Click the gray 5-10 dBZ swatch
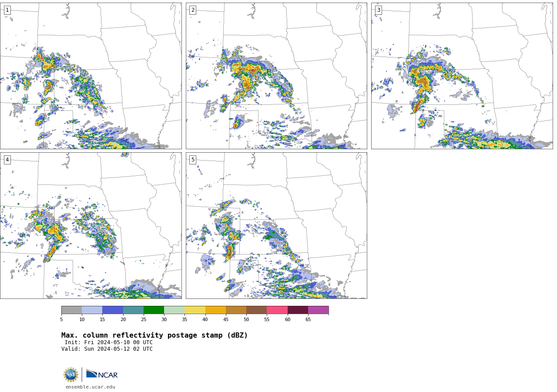This screenshot has width=557, height=392. tap(71, 310)
